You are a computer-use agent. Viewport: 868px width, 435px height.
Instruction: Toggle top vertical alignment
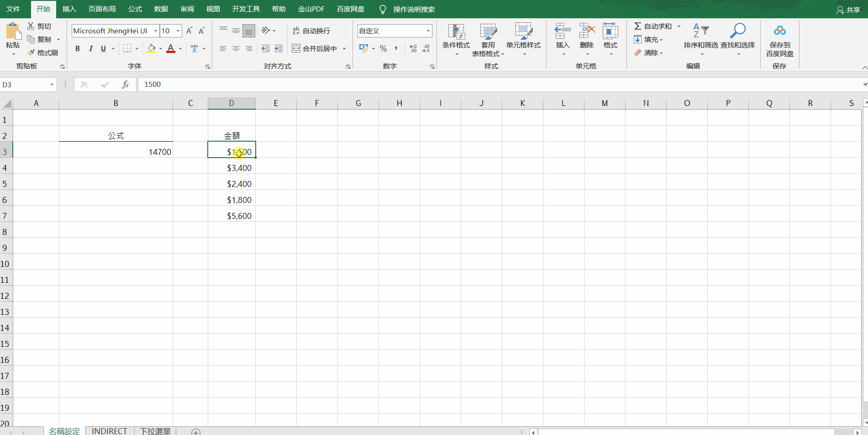coord(223,31)
